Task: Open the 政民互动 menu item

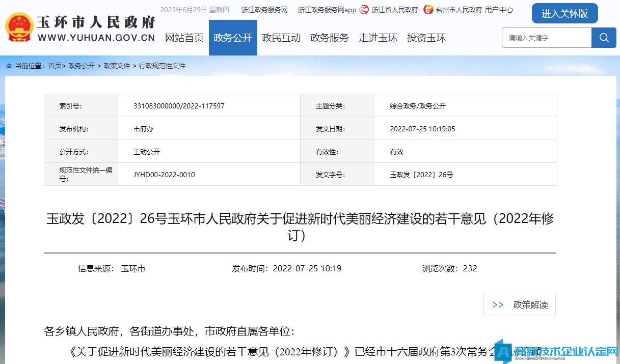Action: click(281, 38)
